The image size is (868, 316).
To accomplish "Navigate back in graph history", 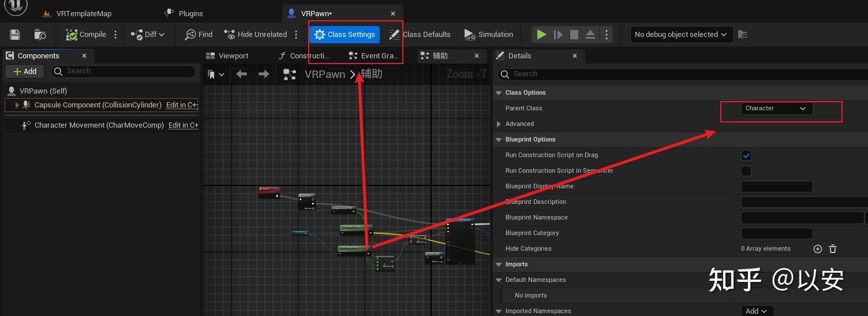I will 242,75.
